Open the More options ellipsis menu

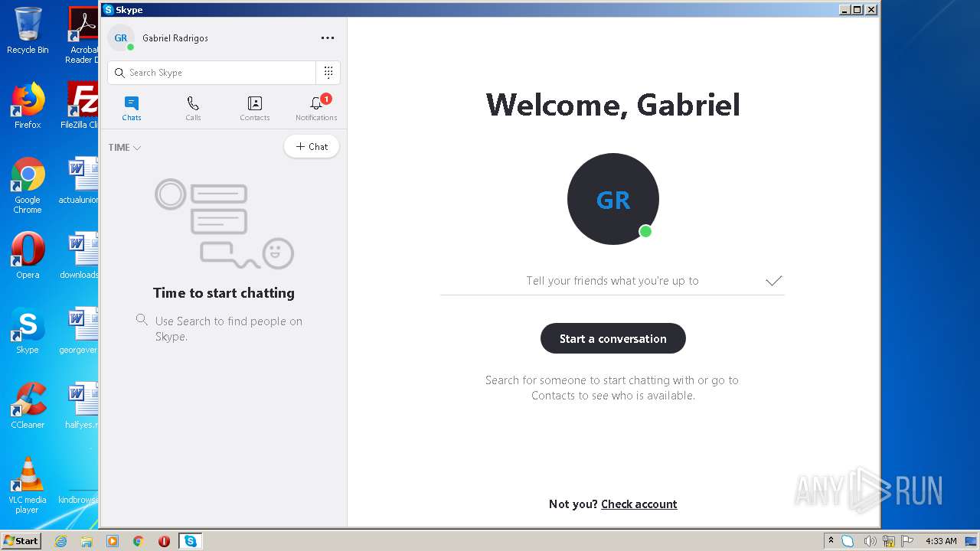(328, 38)
